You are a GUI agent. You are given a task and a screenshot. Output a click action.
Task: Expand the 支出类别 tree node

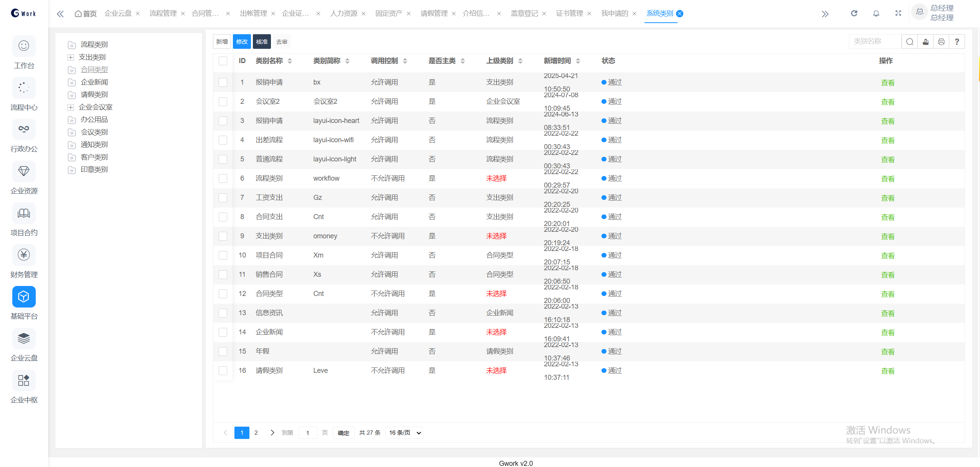tap(71, 57)
